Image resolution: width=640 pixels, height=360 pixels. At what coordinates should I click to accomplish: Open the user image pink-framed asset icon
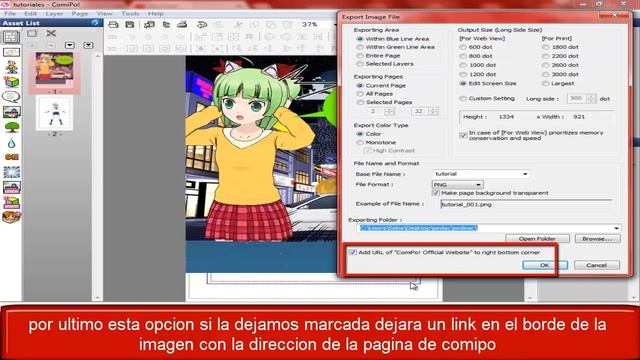11,187
